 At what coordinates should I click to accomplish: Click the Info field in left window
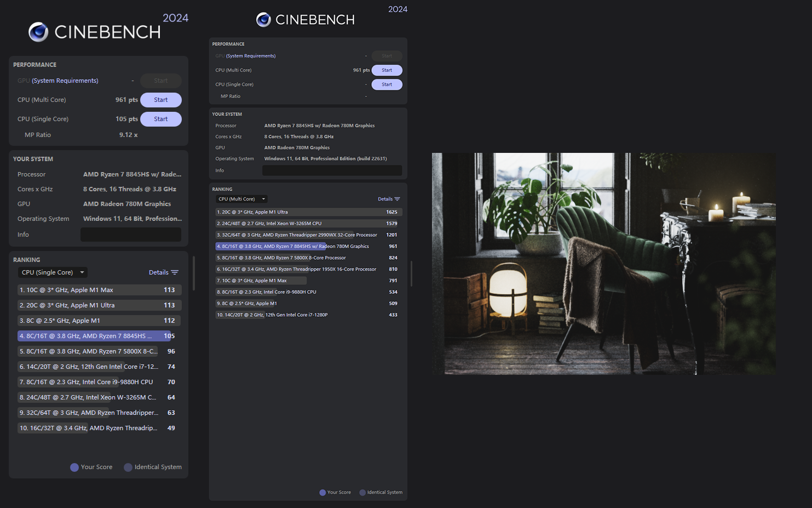131,235
